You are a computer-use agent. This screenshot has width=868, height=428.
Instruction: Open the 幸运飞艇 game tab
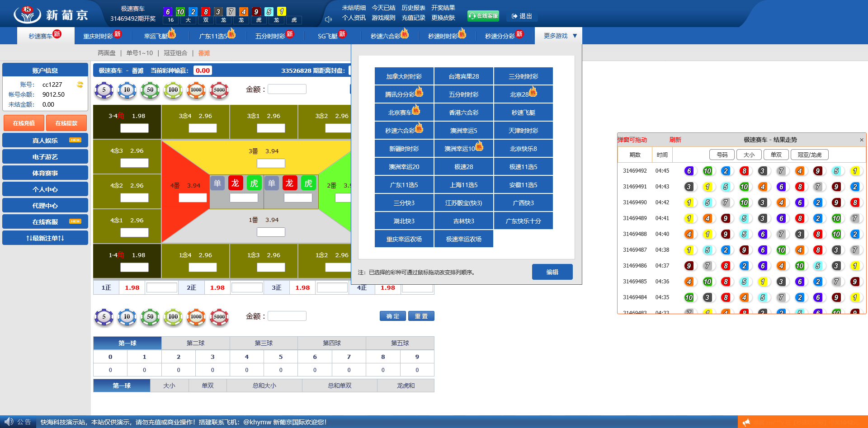[160, 36]
